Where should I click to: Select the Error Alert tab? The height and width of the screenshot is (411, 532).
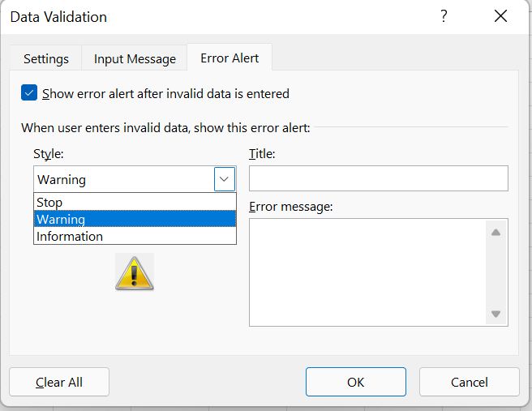(x=230, y=58)
